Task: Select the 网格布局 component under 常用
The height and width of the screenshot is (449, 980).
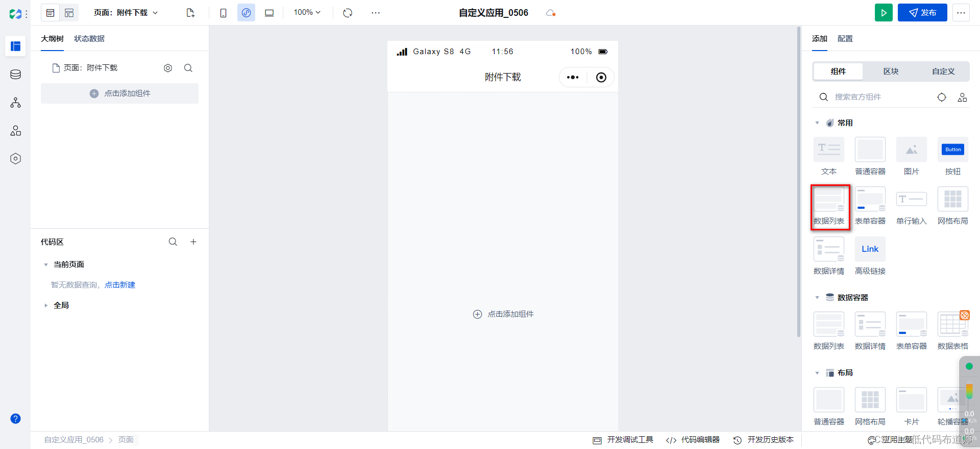Action: [953, 206]
